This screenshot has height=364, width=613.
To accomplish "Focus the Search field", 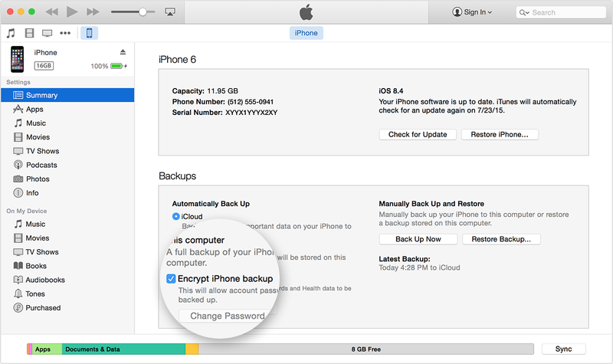I will coord(561,12).
